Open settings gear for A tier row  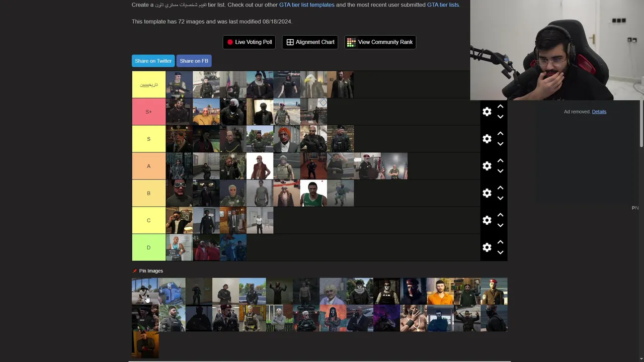point(487,166)
